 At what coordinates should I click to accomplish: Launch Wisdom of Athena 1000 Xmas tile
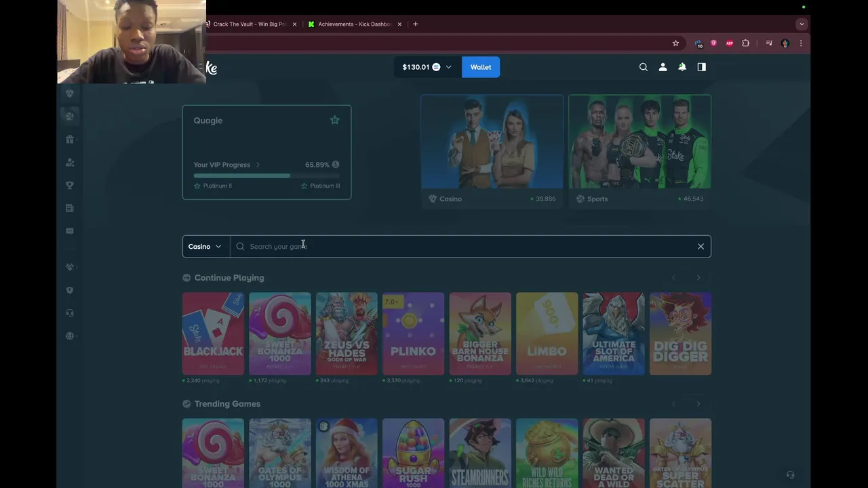347,453
